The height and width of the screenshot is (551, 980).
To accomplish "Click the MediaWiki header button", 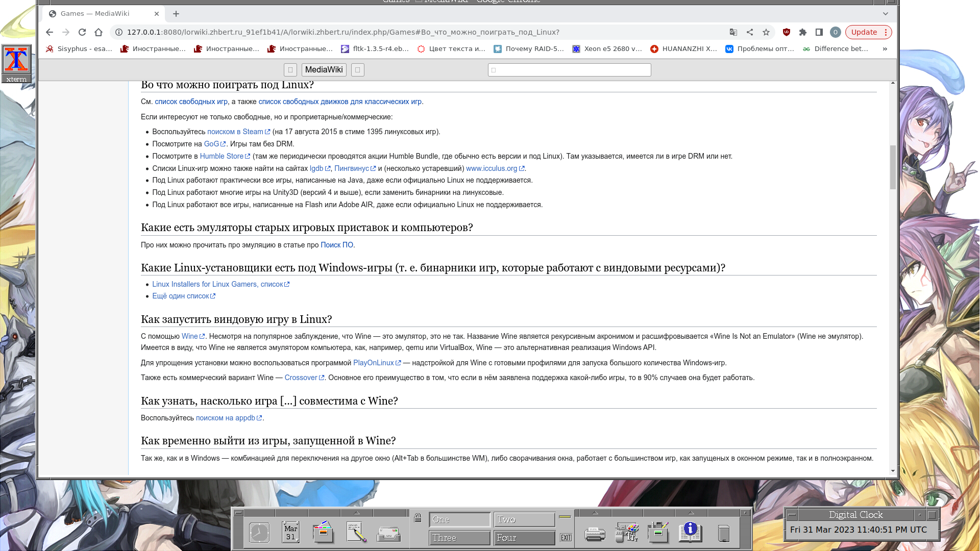I will click(324, 70).
